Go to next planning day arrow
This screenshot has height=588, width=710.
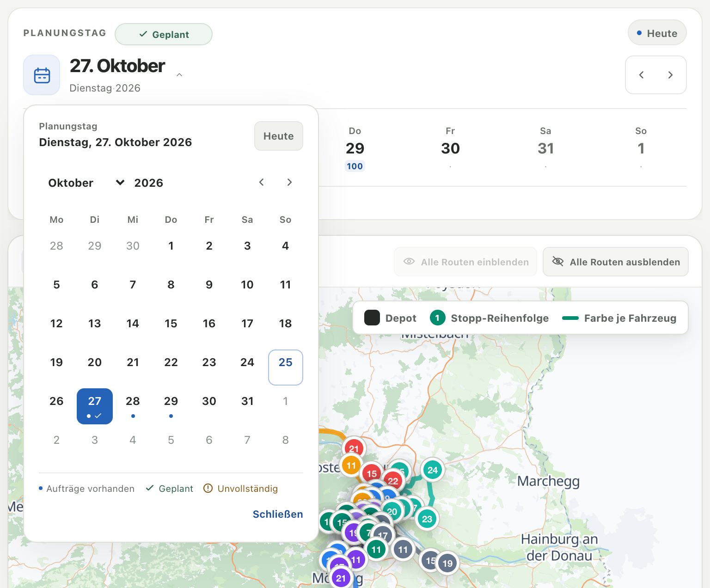(x=670, y=75)
